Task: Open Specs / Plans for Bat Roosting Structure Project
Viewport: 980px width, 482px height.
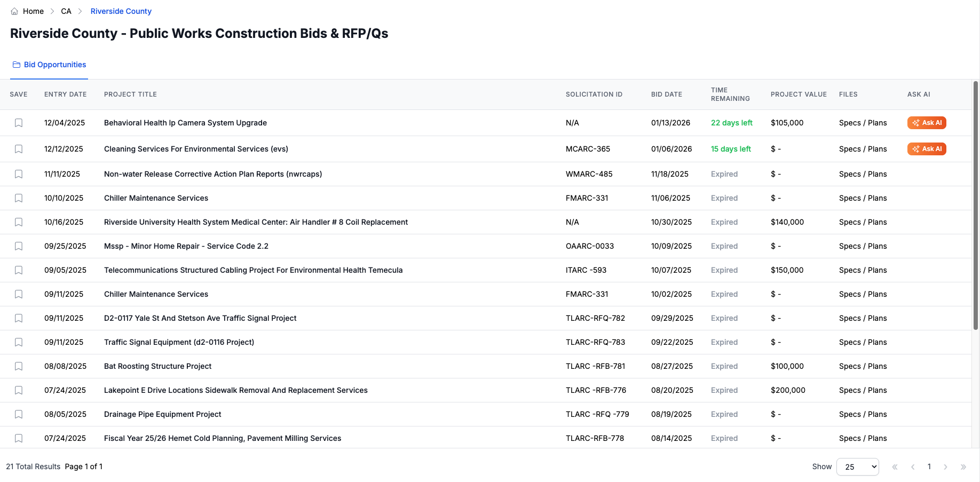Action: point(863,366)
